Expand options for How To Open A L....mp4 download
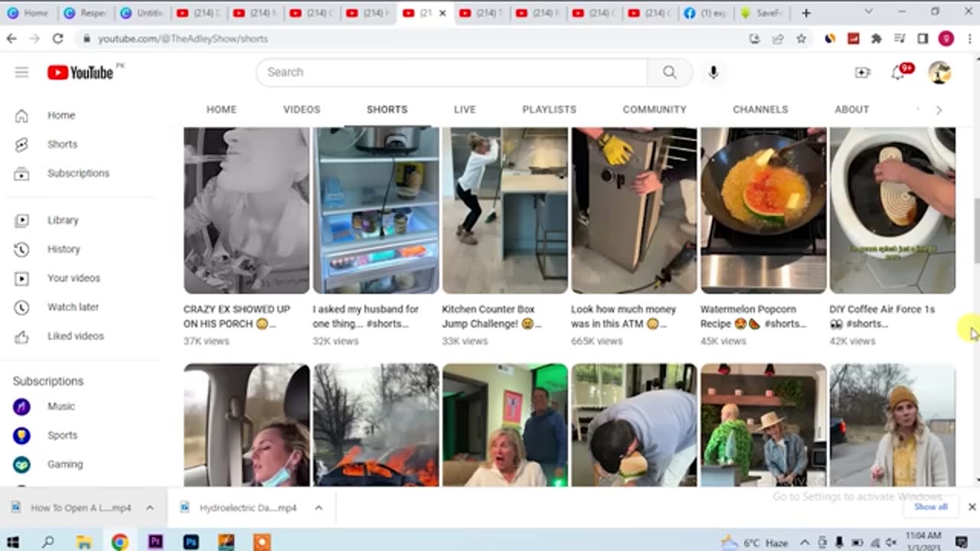The image size is (980, 551). [x=150, y=507]
